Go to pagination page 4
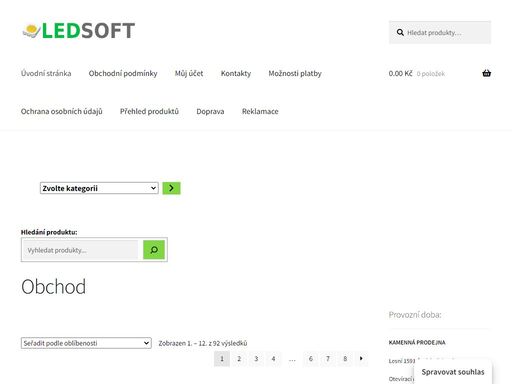Screen dimensions: 512x384 click(273, 359)
